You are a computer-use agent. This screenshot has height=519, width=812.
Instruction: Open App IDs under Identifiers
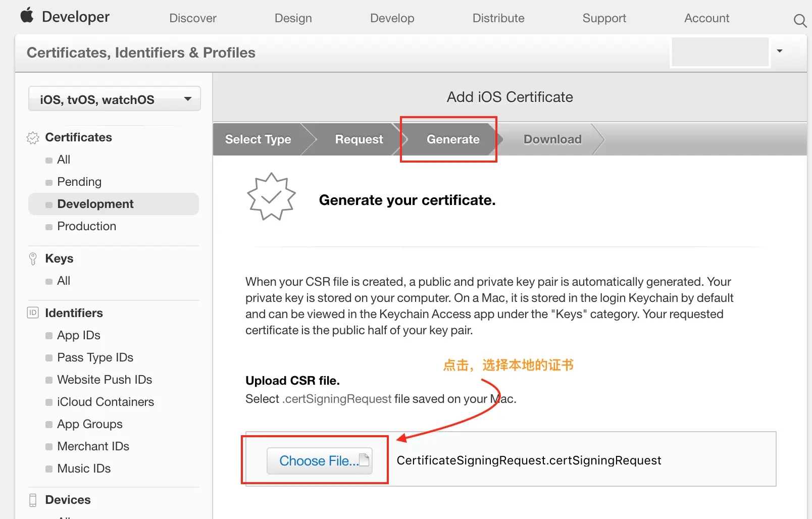[79, 335]
